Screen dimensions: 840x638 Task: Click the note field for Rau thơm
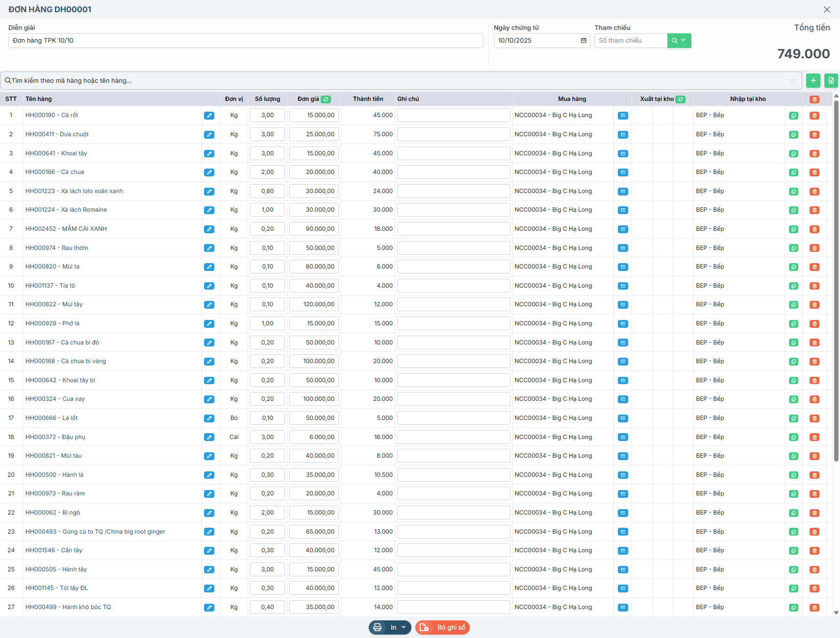[x=454, y=248]
